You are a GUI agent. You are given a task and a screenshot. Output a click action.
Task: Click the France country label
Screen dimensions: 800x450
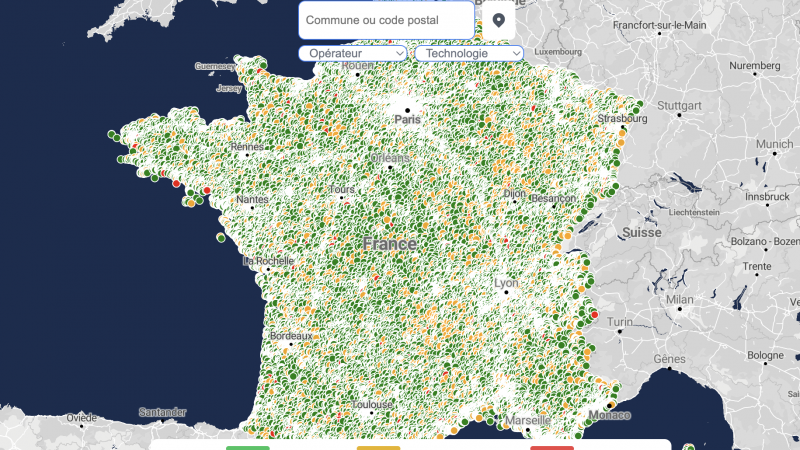pos(390,244)
